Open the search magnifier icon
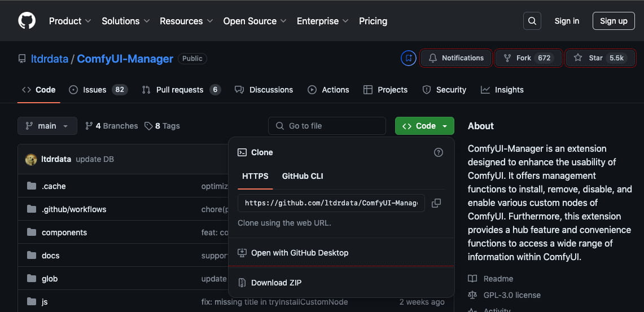Screen dimensions: 644x312 pyautogui.click(x=532, y=21)
